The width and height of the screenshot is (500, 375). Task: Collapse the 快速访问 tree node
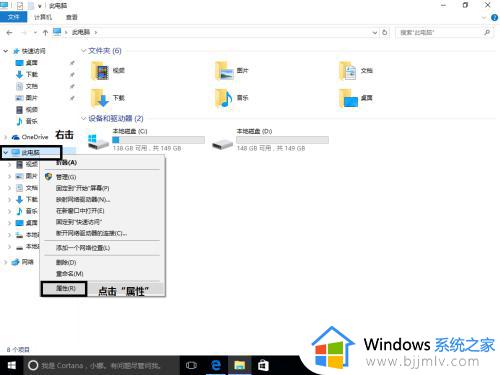coord(5,51)
